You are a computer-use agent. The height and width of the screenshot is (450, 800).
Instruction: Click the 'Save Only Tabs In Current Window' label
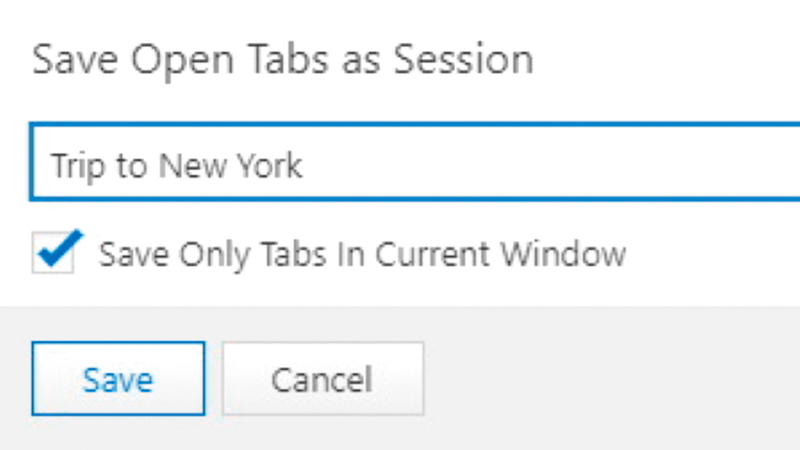pos(362,254)
